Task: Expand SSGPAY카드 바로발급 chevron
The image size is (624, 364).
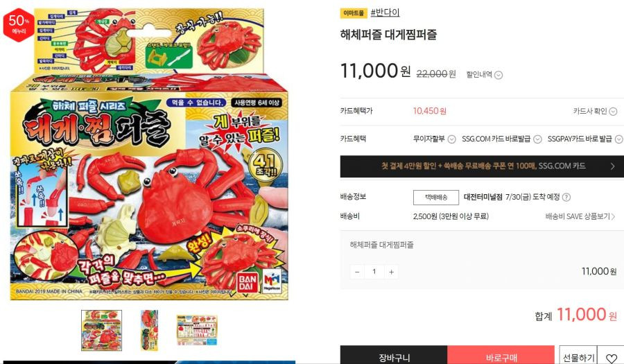Action: pyautogui.click(x=619, y=139)
